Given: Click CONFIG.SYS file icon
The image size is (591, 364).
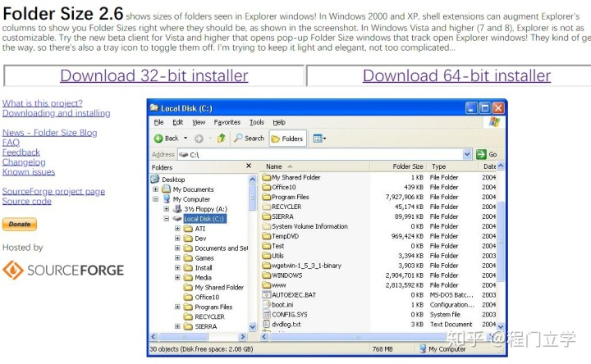Looking at the screenshot, I should pos(267,314).
